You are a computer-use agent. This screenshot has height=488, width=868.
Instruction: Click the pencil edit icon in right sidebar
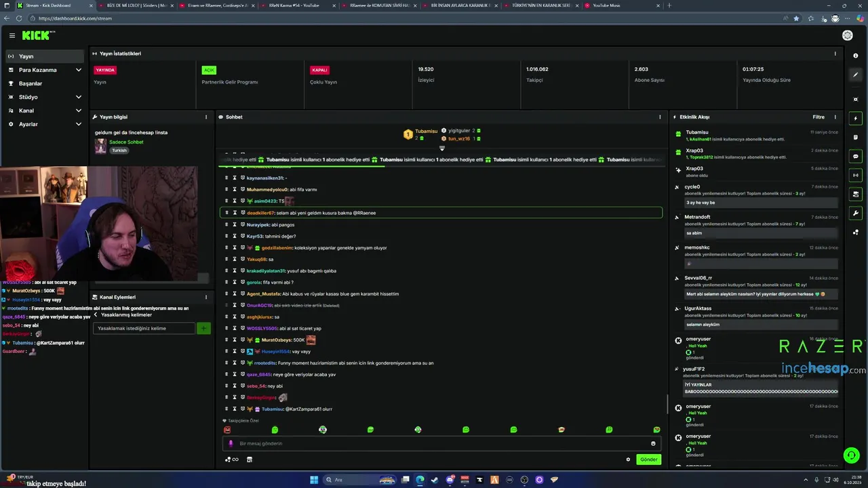856,75
